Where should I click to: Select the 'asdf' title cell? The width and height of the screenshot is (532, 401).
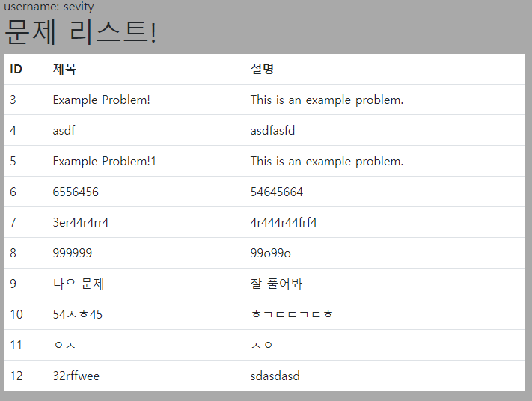[64, 130]
